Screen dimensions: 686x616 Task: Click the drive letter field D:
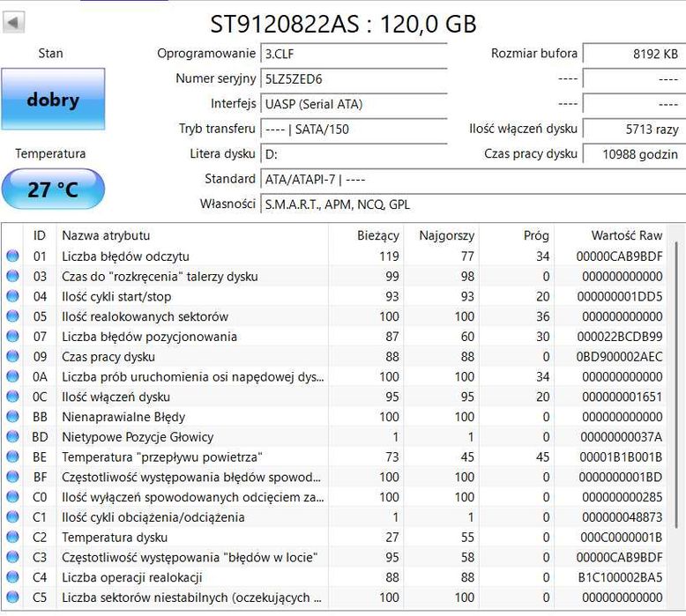[x=354, y=154]
